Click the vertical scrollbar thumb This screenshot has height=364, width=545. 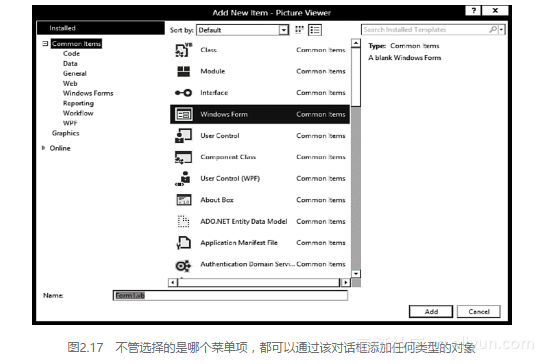click(356, 77)
